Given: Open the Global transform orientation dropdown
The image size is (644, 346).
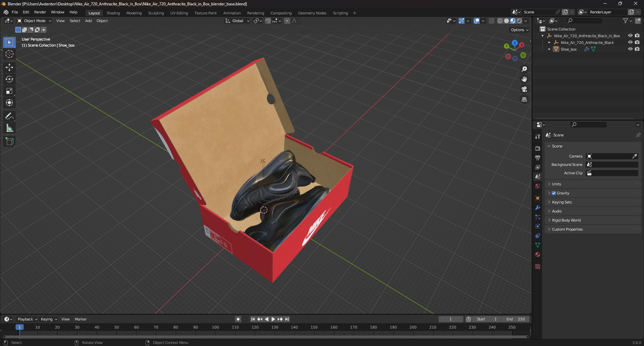Looking at the screenshot, I should [x=237, y=21].
